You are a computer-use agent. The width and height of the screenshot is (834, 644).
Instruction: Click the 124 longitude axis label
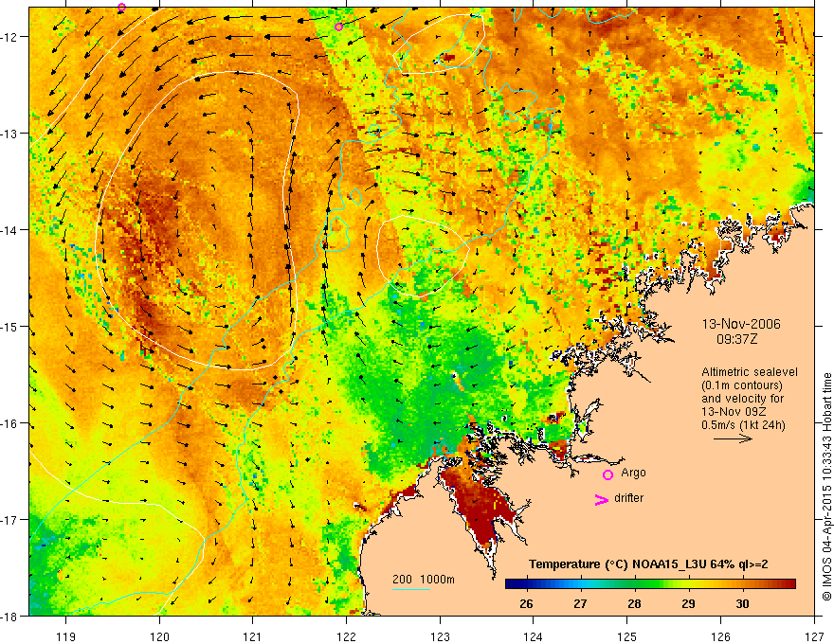[x=534, y=636]
